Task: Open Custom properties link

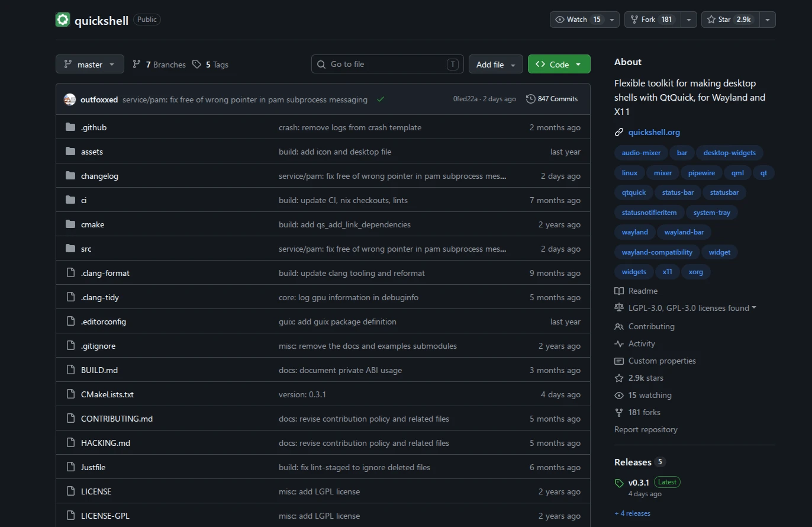Action: (662, 361)
